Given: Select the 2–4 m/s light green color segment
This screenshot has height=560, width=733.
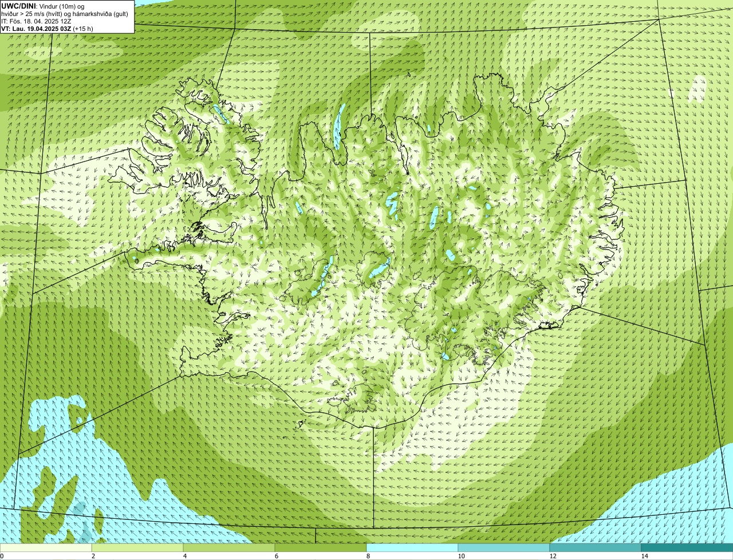Looking at the screenshot, I should 137,547.
